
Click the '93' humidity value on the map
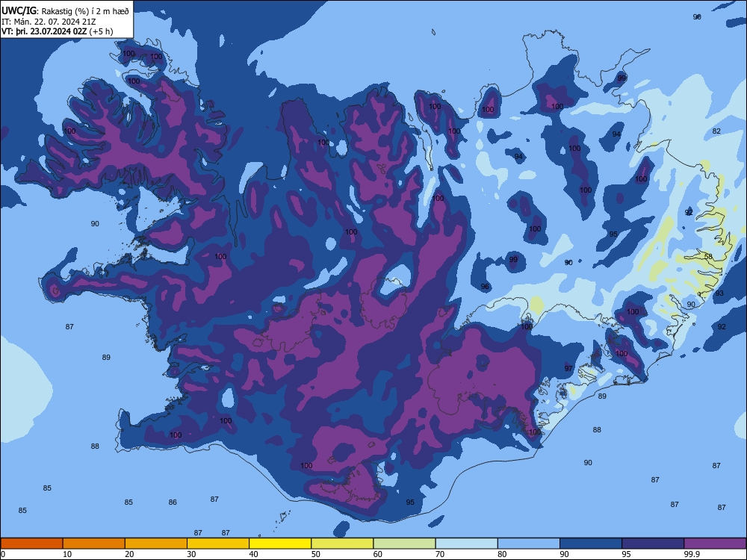coord(719,293)
